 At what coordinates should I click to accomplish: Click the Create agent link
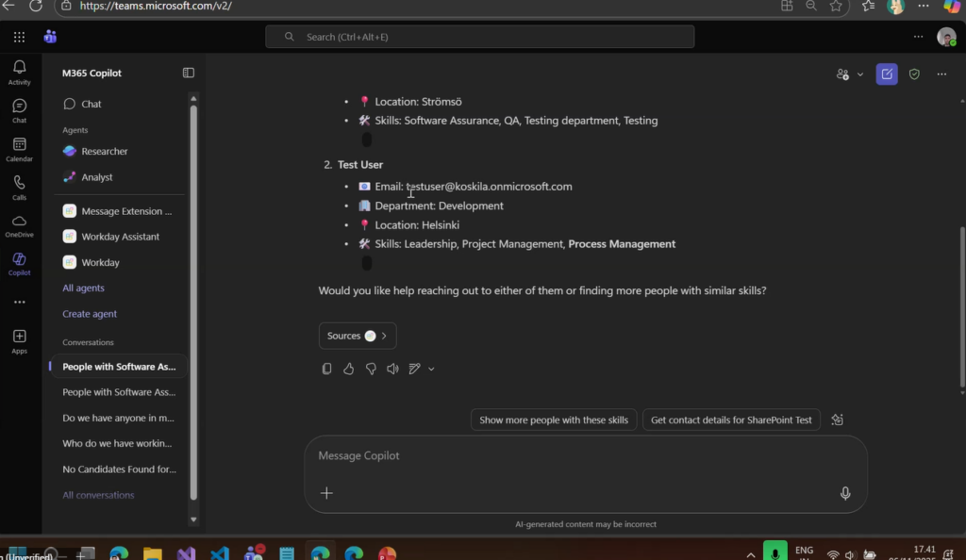click(90, 313)
